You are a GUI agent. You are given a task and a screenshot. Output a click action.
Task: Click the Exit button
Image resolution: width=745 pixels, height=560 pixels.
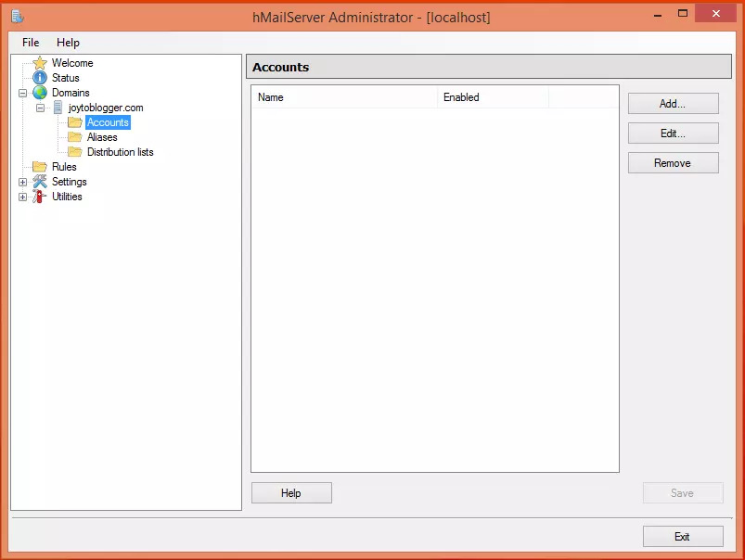pyautogui.click(x=682, y=537)
